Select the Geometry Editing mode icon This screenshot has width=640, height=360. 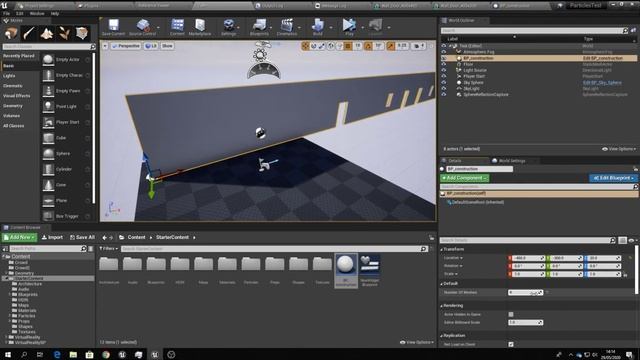(x=82, y=33)
